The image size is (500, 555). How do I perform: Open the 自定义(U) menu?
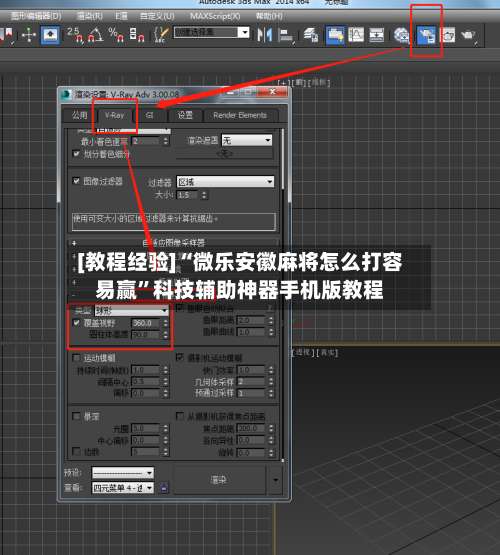pos(157,16)
